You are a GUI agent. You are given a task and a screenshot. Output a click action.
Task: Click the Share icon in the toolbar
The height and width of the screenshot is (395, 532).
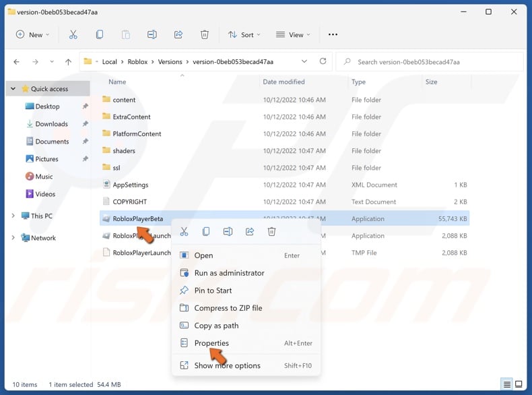(x=178, y=34)
